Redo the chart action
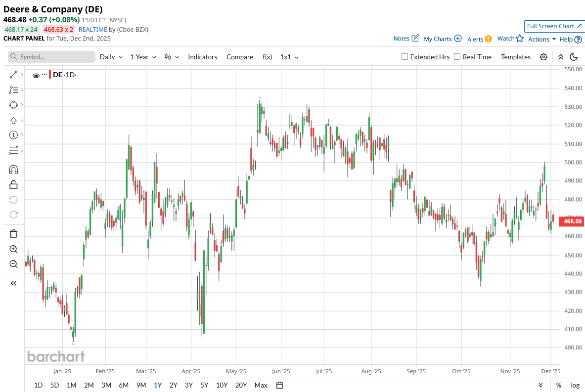Screen dimensions: 585x392 [13, 215]
